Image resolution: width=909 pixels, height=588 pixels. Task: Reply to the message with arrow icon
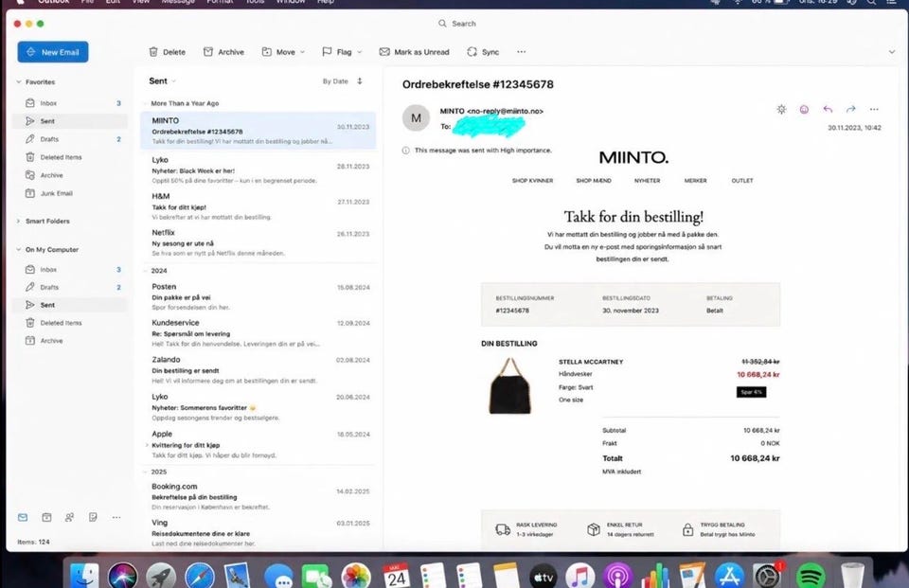[828, 109]
